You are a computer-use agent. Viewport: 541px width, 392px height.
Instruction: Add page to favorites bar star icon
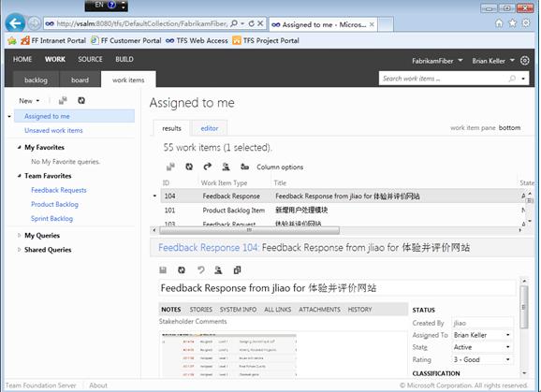point(12,40)
